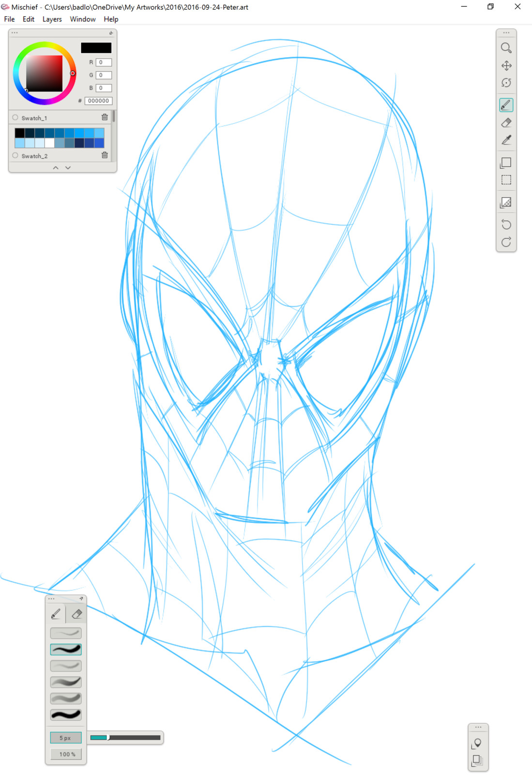Choose the fourth tapered gray brush preset
Viewport: 532px width, 775px height.
66,682
